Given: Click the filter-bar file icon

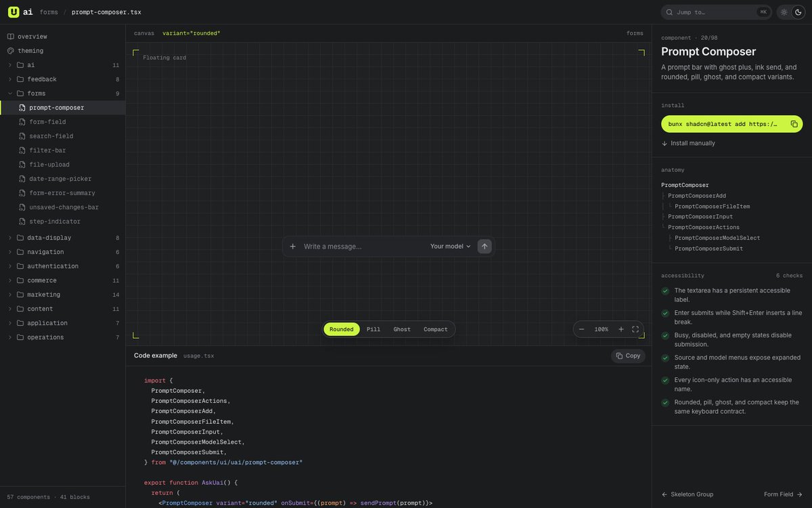Looking at the screenshot, I should (22, 150).
